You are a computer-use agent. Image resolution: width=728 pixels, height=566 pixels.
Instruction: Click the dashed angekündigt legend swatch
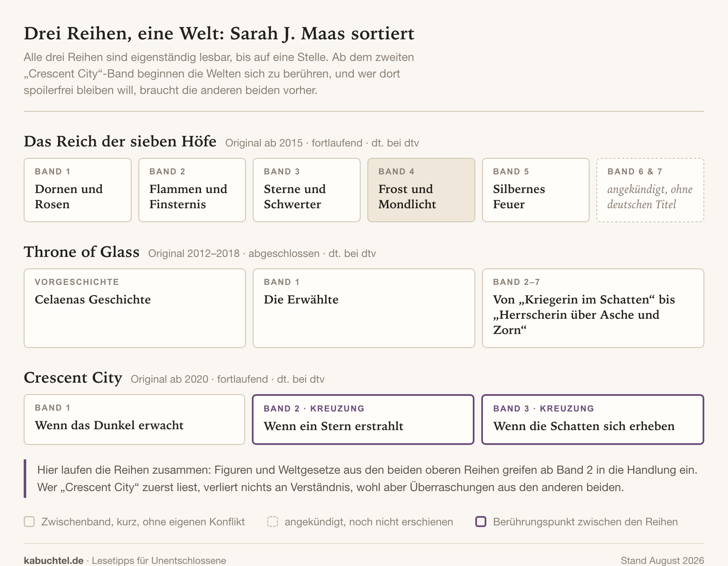pyautogui.click(x=273, y=522)
